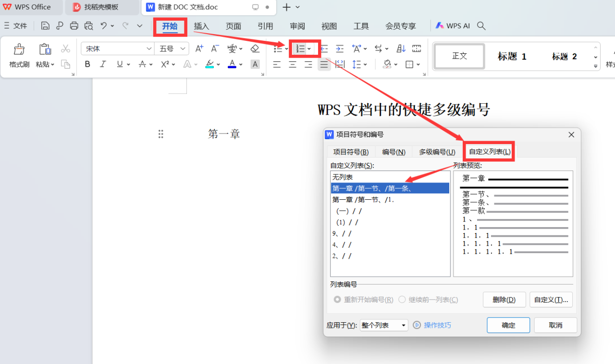Screen dimensions: 615x364
Task: Click the Copy icon below the scissors
Action: click(66, 64)
